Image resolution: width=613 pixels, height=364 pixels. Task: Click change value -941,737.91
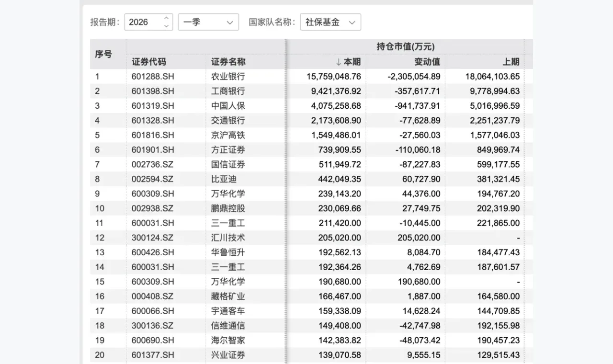pos(417,106)
